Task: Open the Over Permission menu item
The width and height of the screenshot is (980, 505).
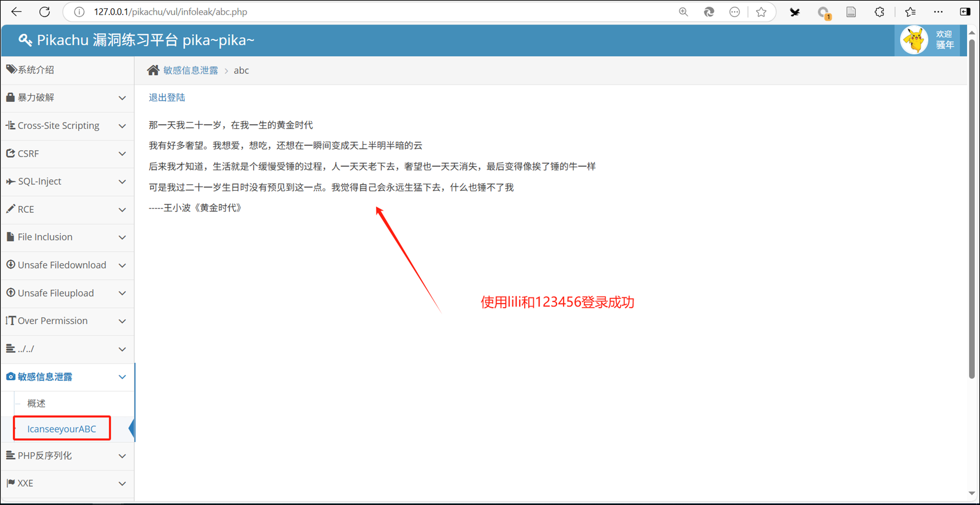Action: (67, 321)
